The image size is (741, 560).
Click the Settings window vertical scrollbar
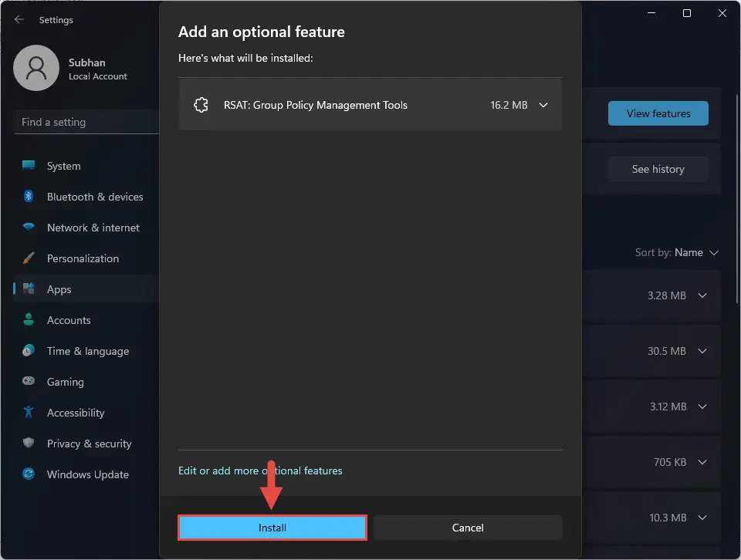coord(737,198)
